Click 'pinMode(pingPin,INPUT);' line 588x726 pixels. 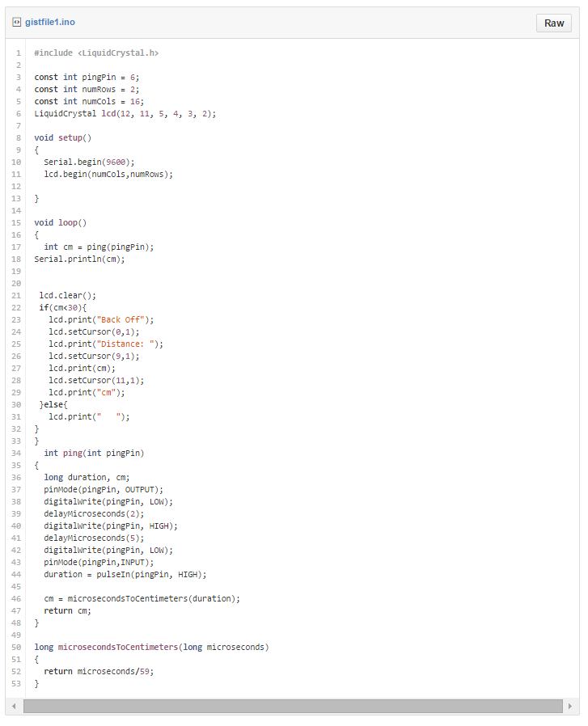tap(99, 563)
